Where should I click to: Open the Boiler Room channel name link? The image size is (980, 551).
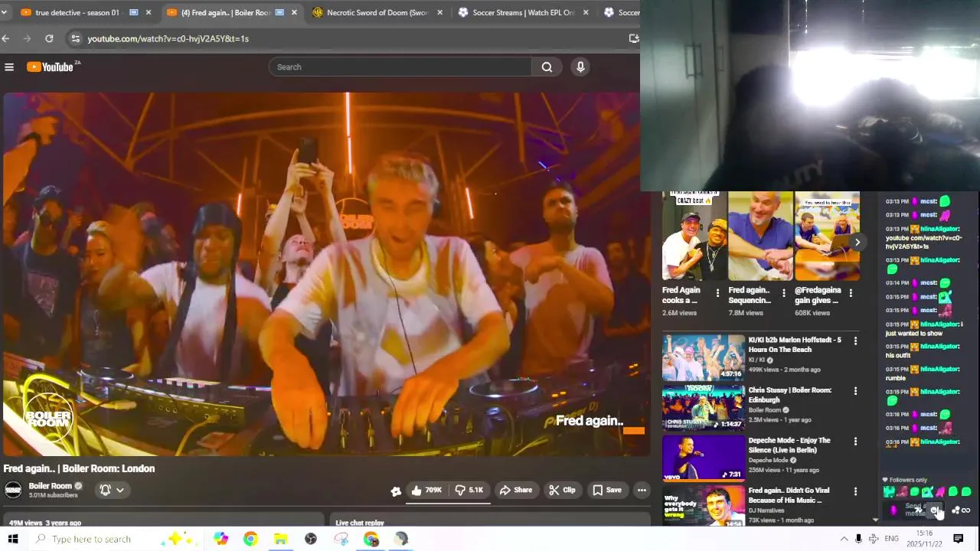point(50,486)
